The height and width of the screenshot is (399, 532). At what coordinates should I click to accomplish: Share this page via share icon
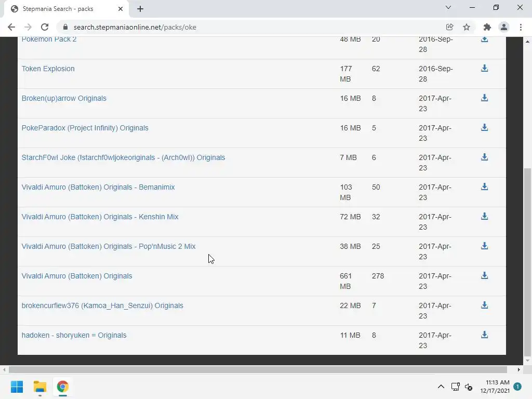pyautogui.click(x=449, y=27)
